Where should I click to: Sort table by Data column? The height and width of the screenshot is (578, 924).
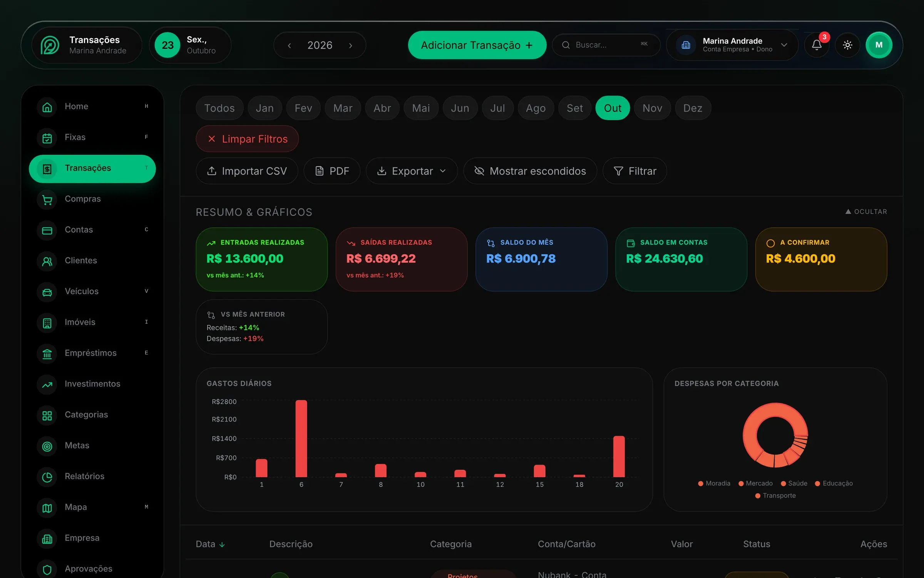(210, 544)
